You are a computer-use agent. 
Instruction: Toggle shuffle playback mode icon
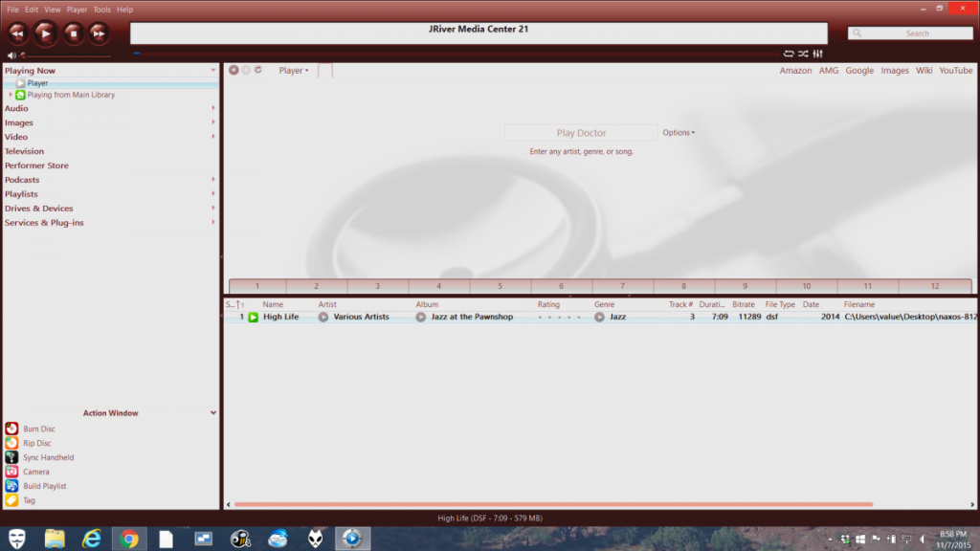[803, 54]
